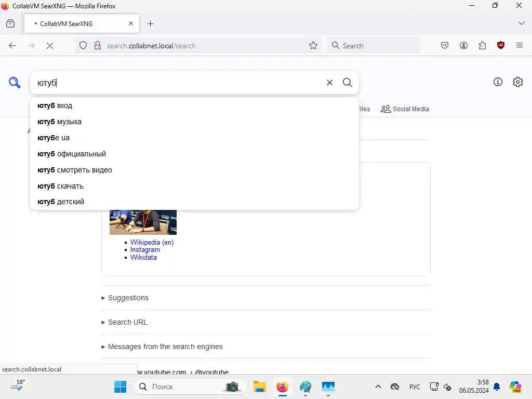Submit search with magnifier button
The width and height of the screenshot is (532, 399).
(347, 83)
